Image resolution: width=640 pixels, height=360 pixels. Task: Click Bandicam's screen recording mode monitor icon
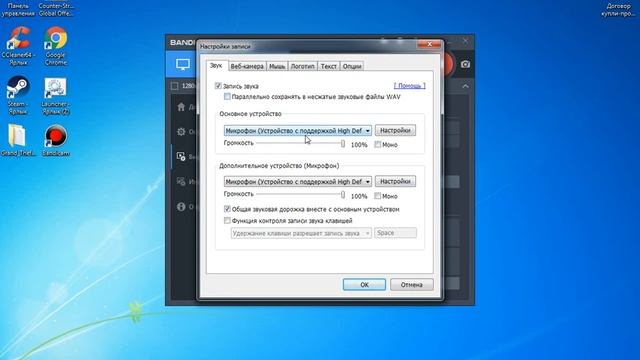pos(182,64)
